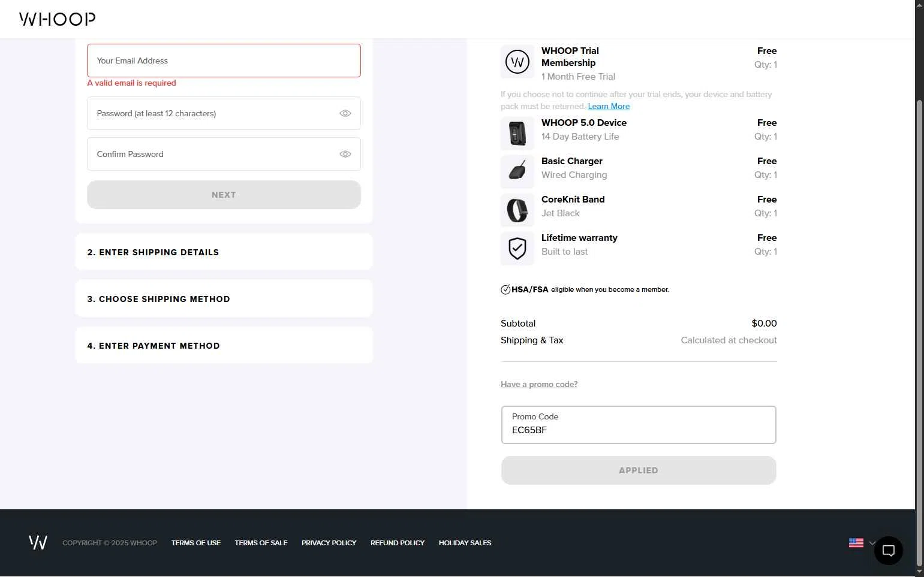Click HSA/FSA checkmark badge icon
924x577 pixels.
pyautogui.click(x=505, y=290)
